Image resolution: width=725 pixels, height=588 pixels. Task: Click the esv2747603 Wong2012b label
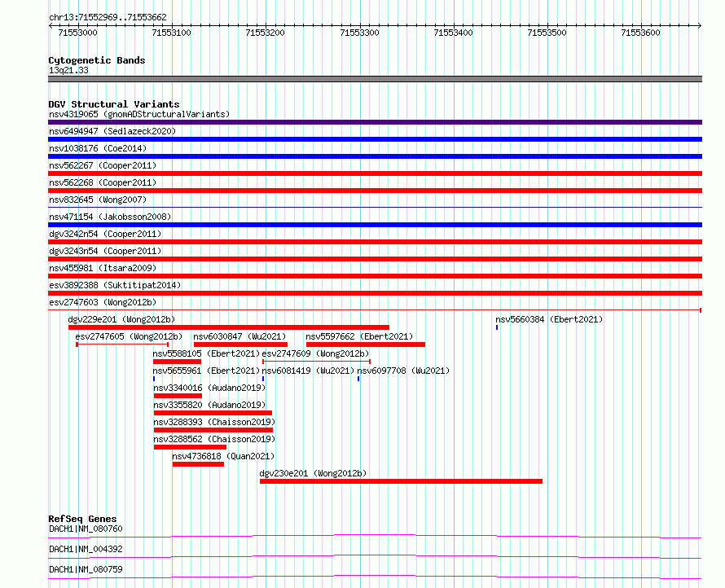[x=103, y=302]
